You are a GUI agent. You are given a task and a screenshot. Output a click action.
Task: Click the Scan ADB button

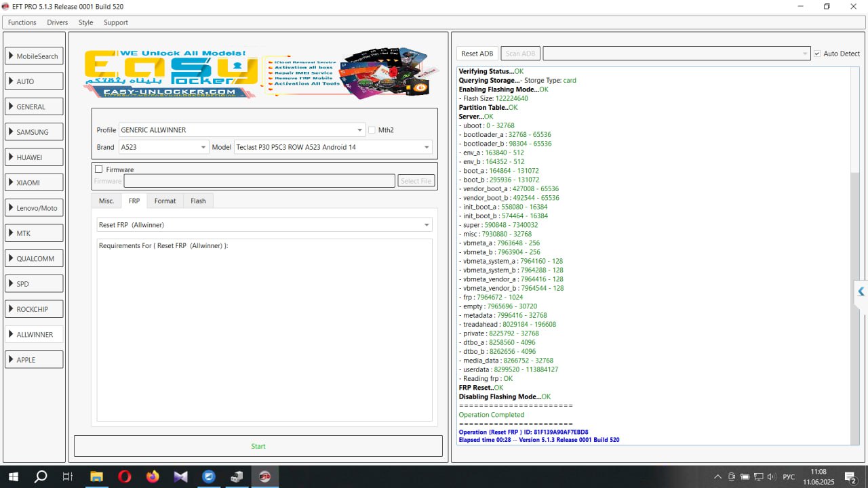[x=520, y=54]
